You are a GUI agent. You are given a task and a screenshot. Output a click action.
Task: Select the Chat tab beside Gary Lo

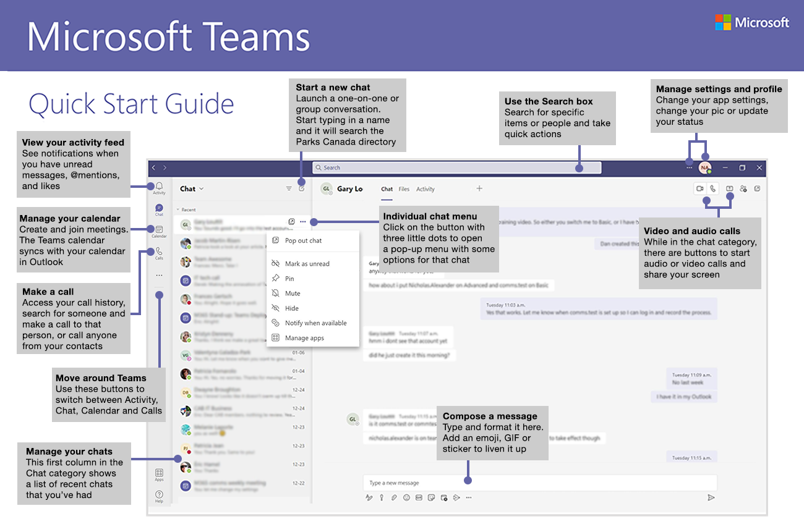387,189
